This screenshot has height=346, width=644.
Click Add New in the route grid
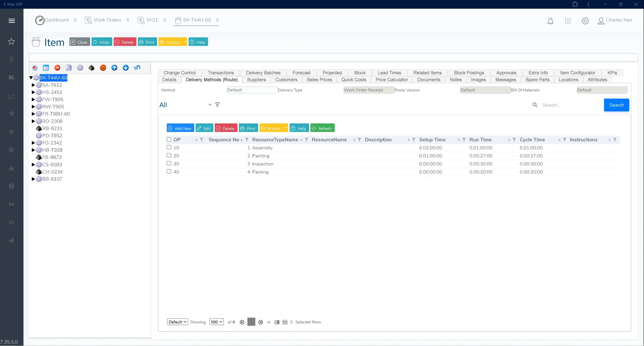tap(180, 128)
